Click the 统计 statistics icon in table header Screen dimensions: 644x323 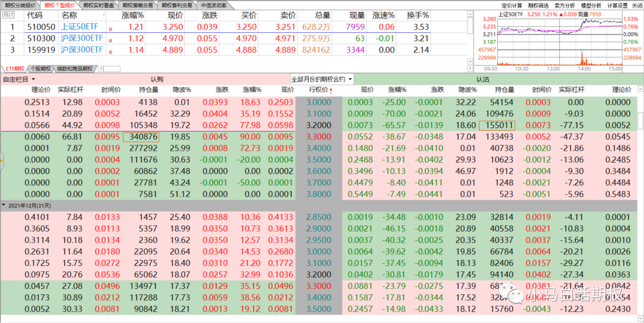(x=8, y=14)
